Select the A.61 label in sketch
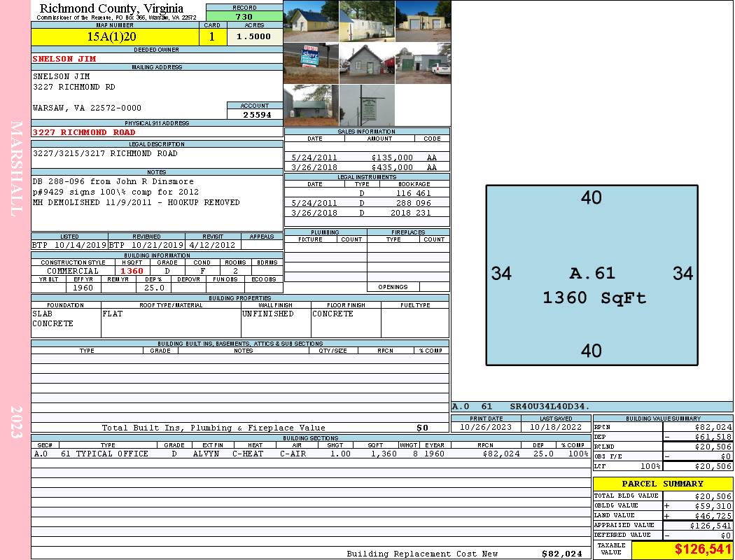The height and width of the screenshot is (560, 735). coord(592,273)
